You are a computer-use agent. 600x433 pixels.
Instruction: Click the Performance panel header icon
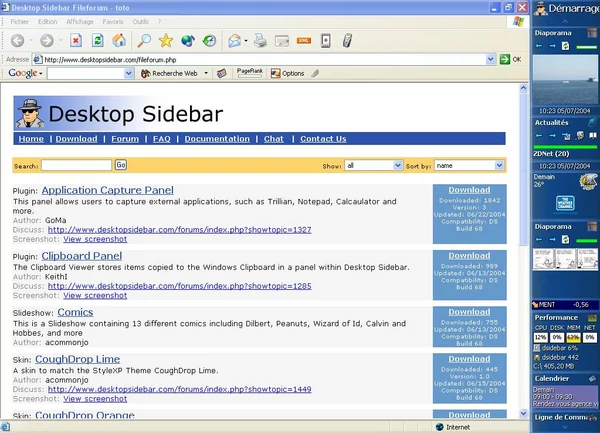[592, 317]
